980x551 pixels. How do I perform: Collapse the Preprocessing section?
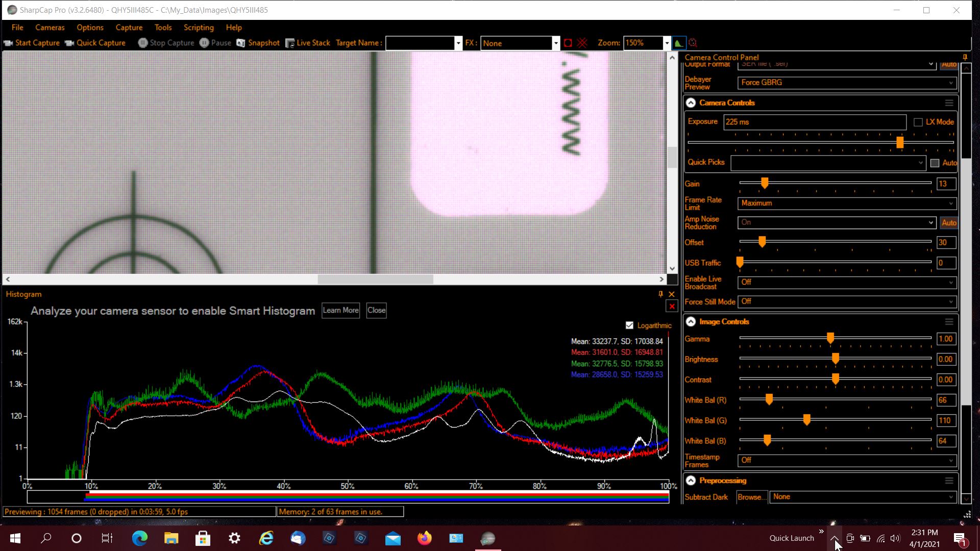(x=691, y=481)
